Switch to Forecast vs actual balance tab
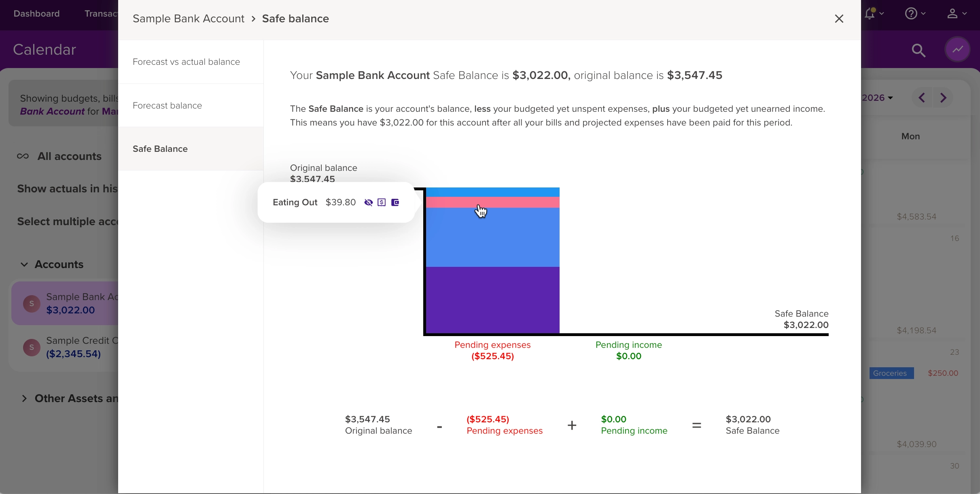The width and height of the screenshot is (980, 494). click(x=187, y=62)
